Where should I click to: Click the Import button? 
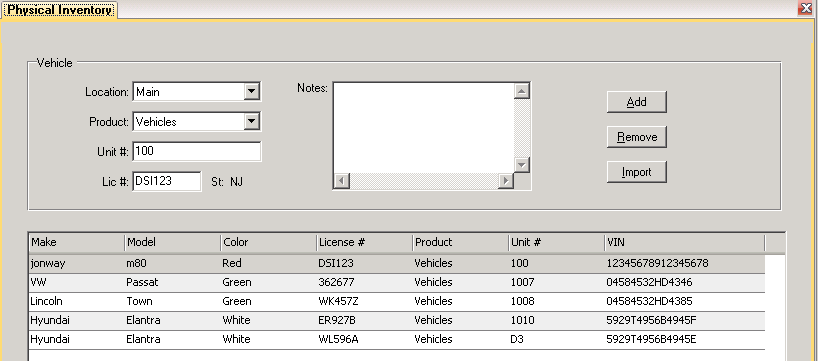[x=636, y=172]
